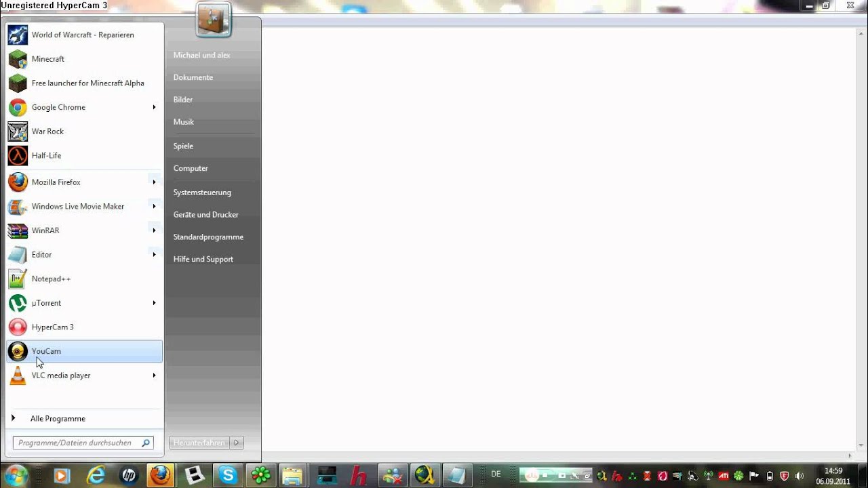Open Hilfe und Support
The height and width of the screenshot is (488, 868).
tap(203, 260)
